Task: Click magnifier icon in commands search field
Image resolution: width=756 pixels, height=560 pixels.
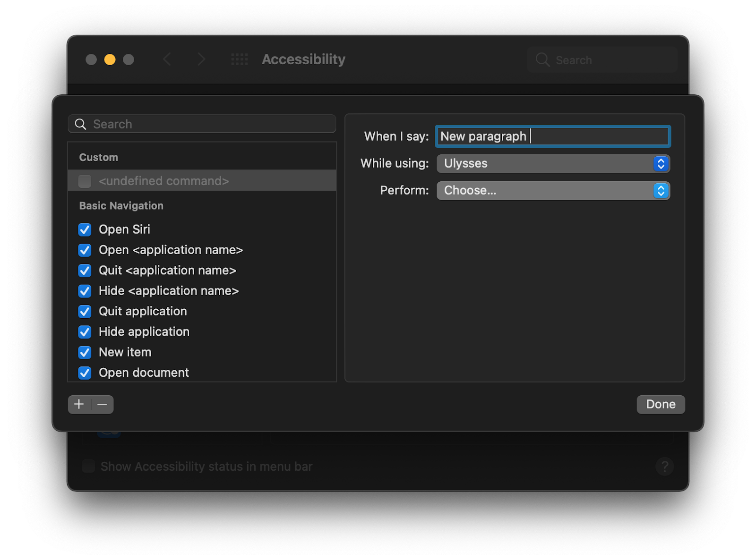Action: [81, 124]
